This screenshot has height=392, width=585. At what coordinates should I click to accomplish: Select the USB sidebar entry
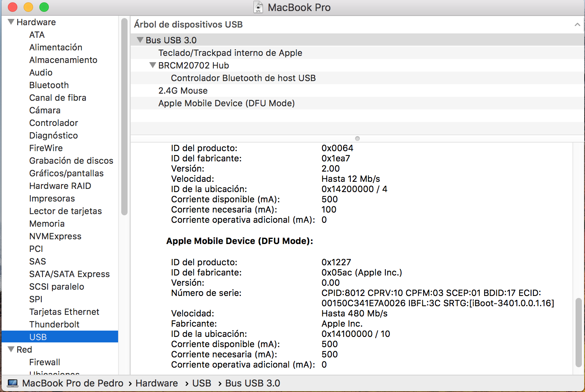[38, 337]
